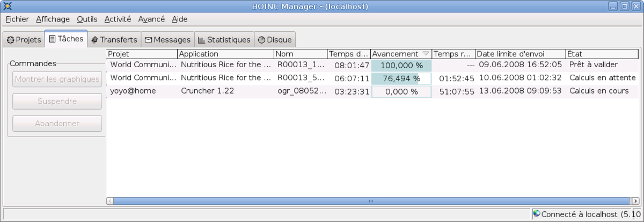The height and width of the screenshot is (222, 644).
Task: Click elapsed time 03:23:31
Action: coord(352,91)
